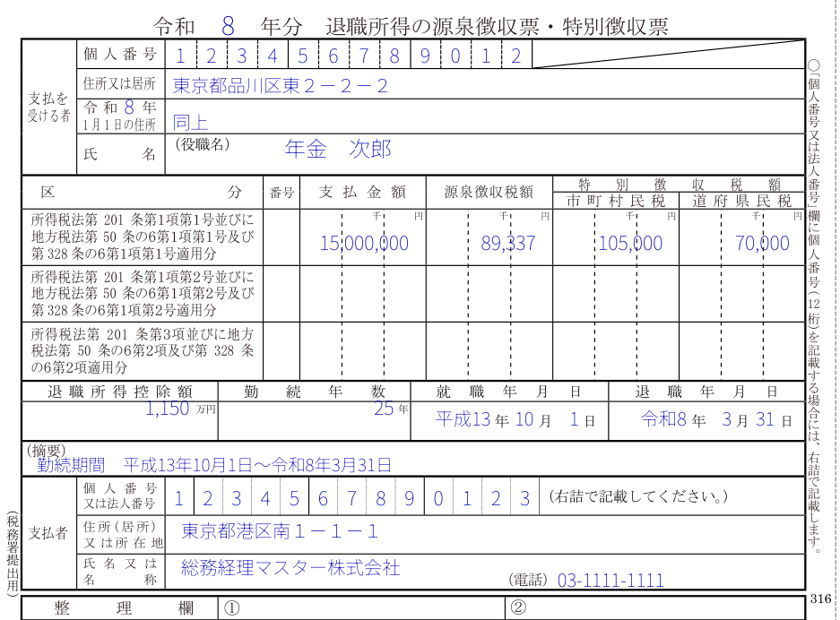The width and height of the screenshot is (840, 620).
Task: Click the (役職名) label
Action: (202, 143)
